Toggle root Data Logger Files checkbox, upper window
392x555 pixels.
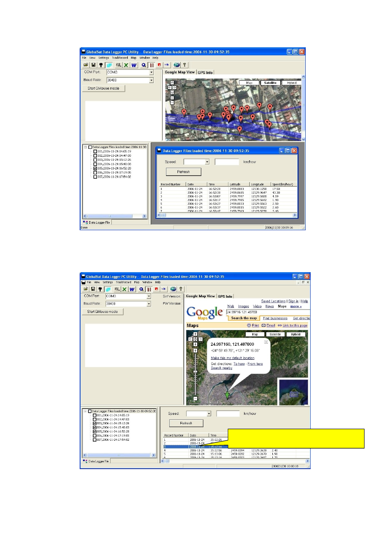90,147
